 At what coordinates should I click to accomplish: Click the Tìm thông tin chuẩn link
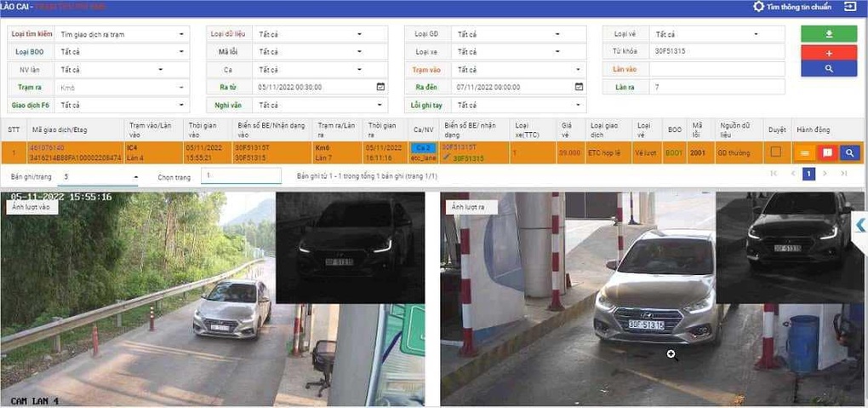[799, 7]
